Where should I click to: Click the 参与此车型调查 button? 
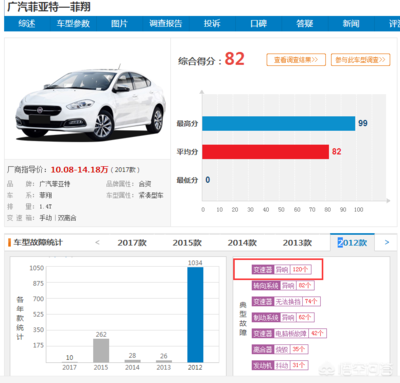[360, 60]
